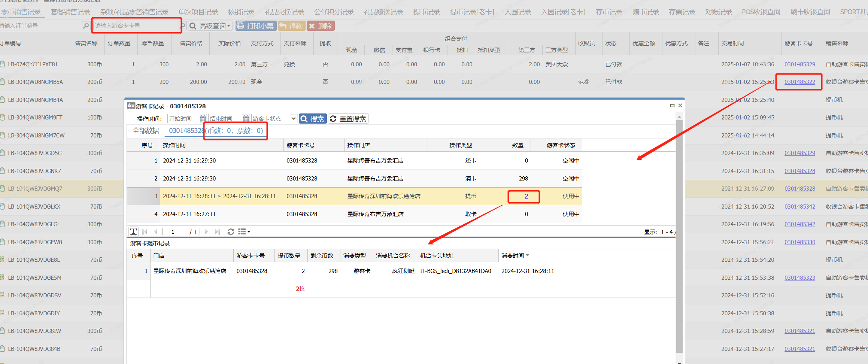Switch to 礼品兑换记录 tab
Image resolution: width=868 pixels, height=364 pixels.
point(284,12)
